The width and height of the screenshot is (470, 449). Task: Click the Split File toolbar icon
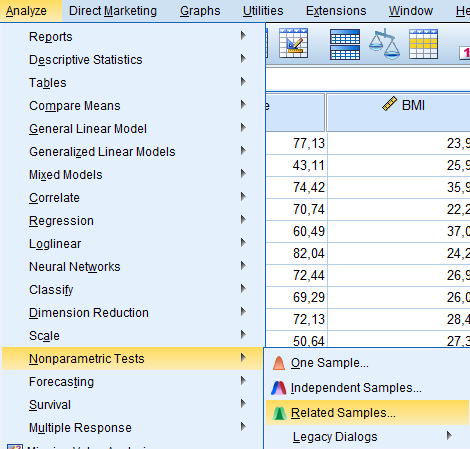[345, 44]
